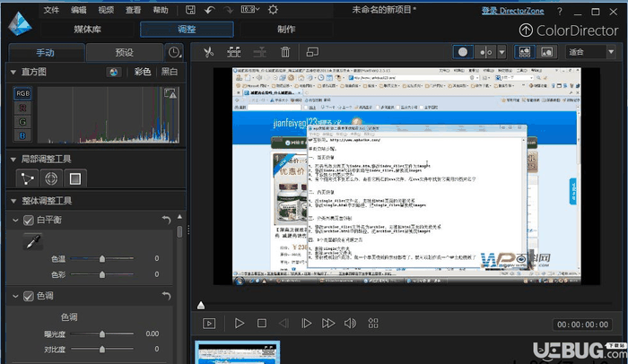Image resolution: width=628 pixels, height=364 pixels.
Task: Select the motion tracking selection tool
Action: tap(27, 178)
